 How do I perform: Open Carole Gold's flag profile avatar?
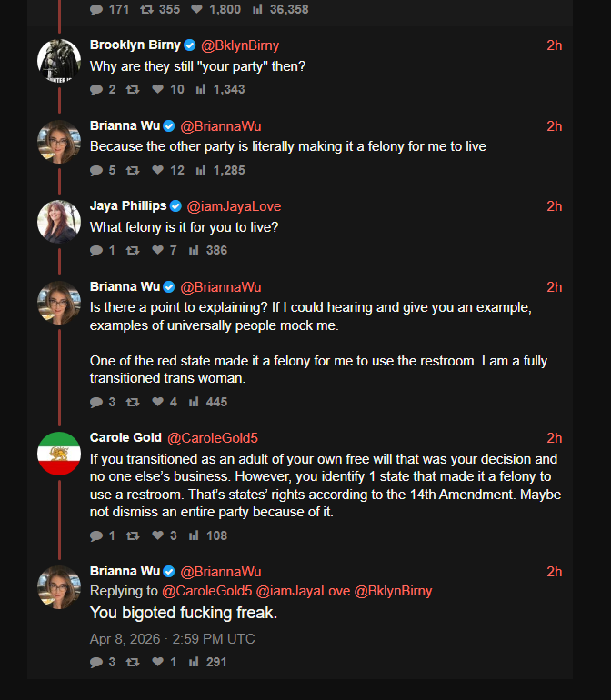click(x=59, y=453)
